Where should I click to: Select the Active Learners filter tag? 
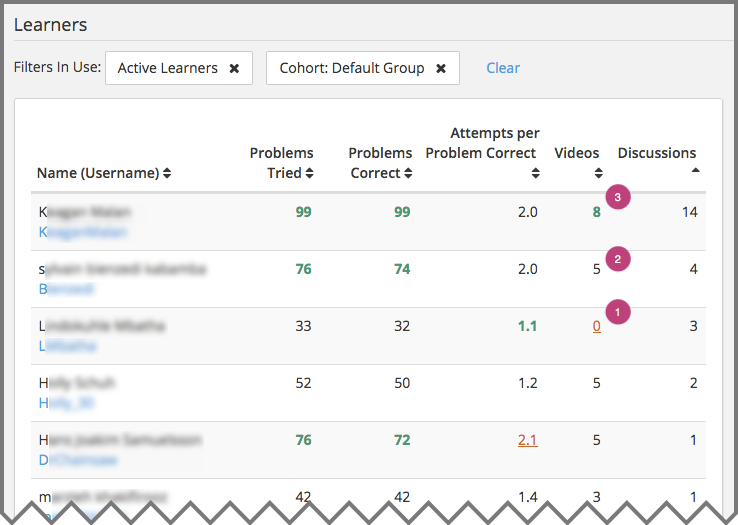(167, 69)
